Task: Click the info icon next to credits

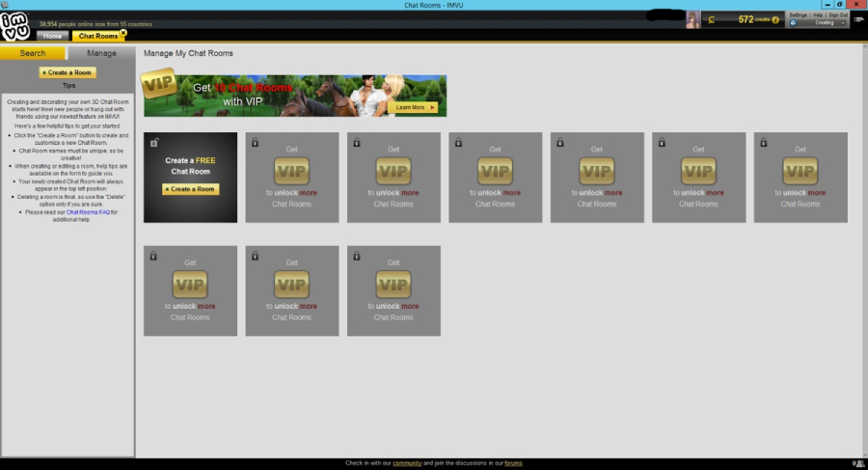Action: click(775, 20)
